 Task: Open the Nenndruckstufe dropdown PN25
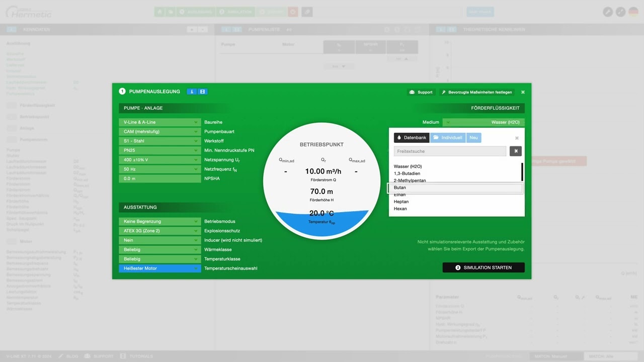(x=160, y=150)
